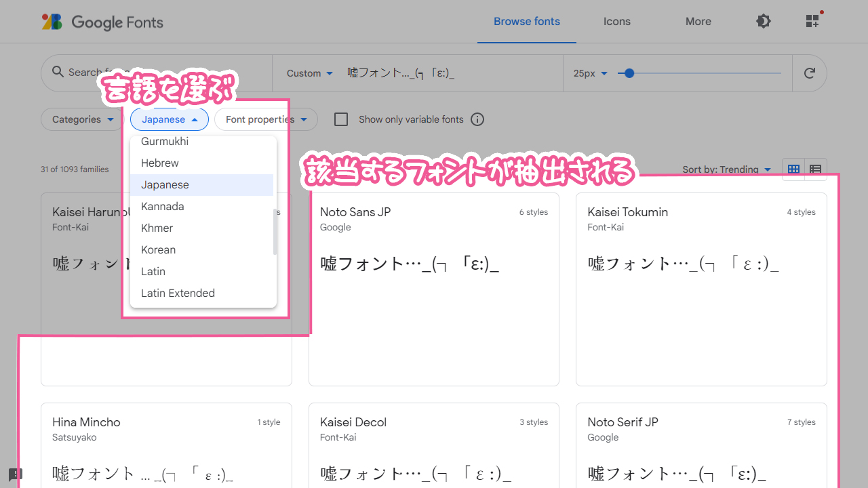868x488 pixels.
Task: Click the Satsuyako designer name
Action: (x=75, y=437)
